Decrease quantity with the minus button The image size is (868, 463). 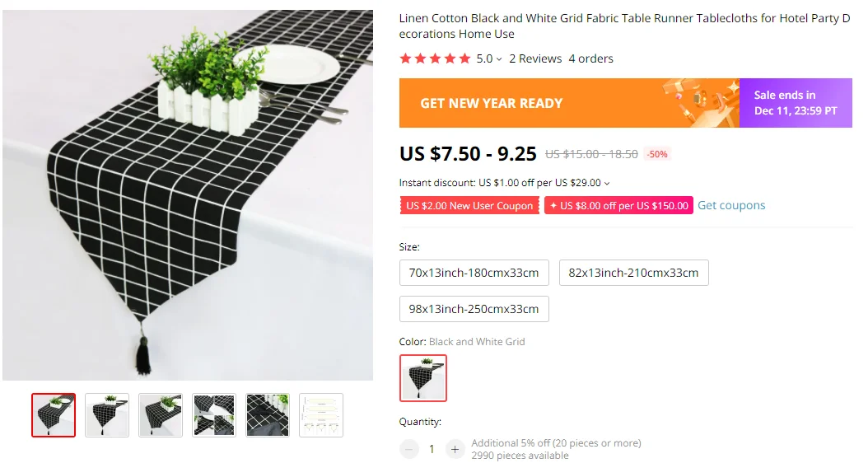pos(409,449)
